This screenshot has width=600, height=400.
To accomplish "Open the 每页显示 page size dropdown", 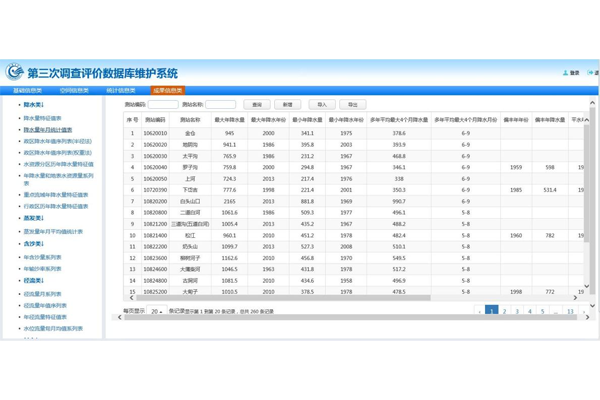I will [157, 312].
